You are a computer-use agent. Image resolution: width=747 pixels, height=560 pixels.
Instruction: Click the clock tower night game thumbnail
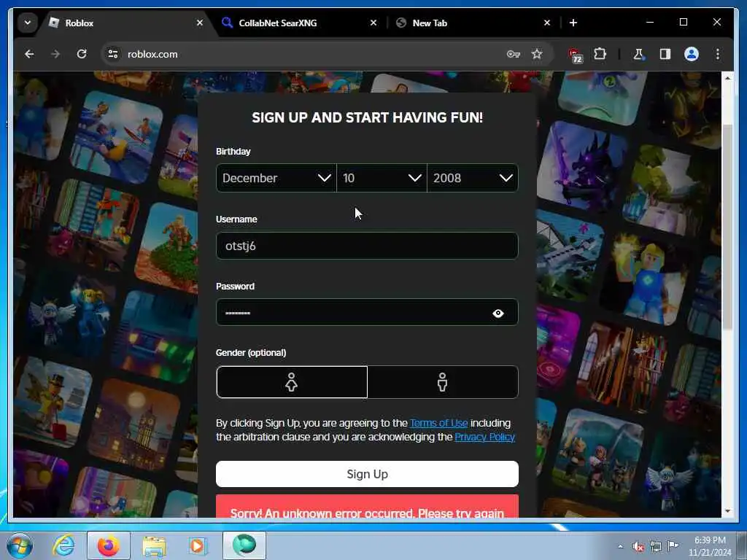point(135,425)
